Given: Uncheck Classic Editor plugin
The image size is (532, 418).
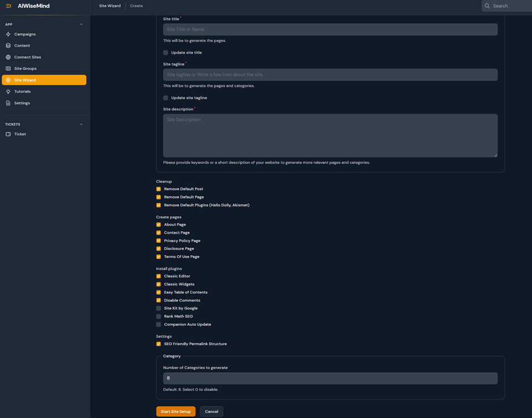Looking at the screenshot, I should click(158, 276).
